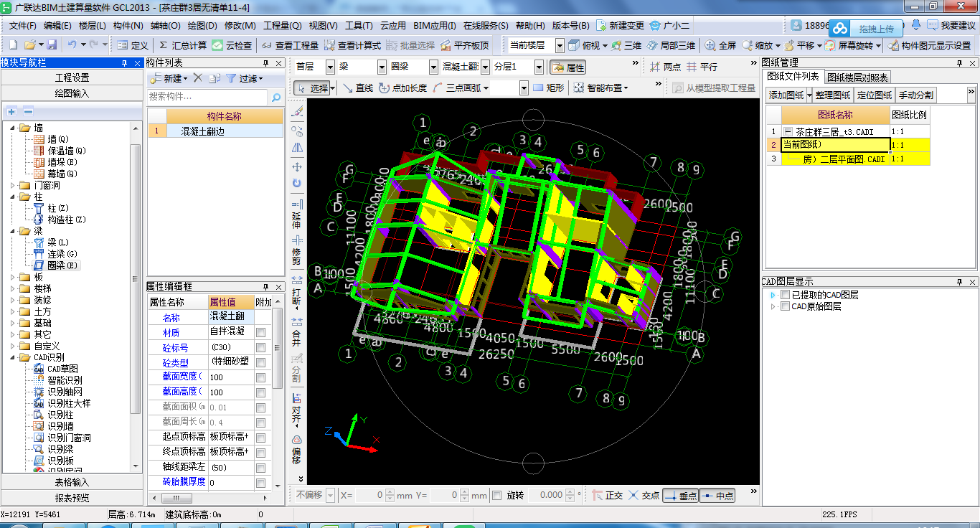Viewport: 980px width, 528px height.
Task: Tick the 附加 checkbox for 材质 row
Action: tap(260, 332)
